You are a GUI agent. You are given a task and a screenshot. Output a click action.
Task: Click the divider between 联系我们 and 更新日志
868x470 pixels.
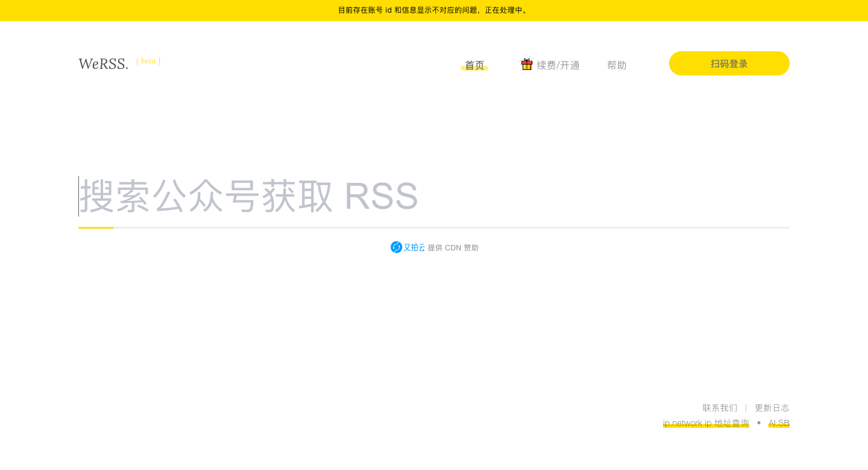click(746, 408)
